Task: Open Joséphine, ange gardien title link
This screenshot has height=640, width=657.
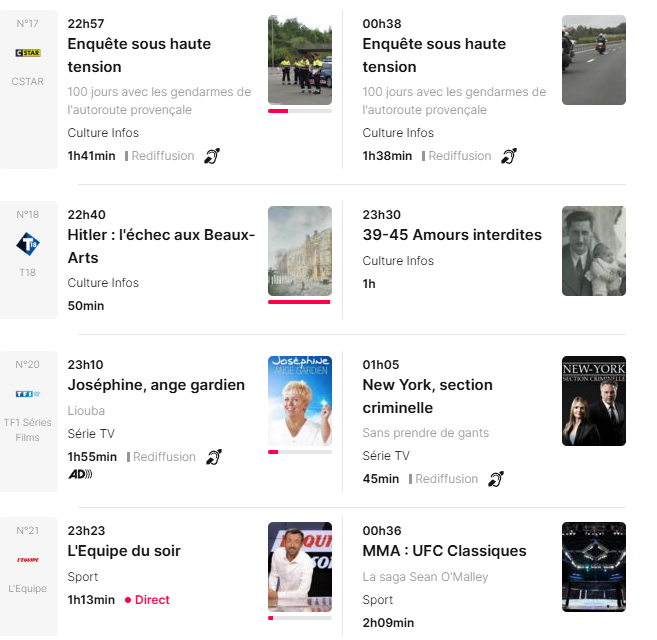Action: [156, 385]
